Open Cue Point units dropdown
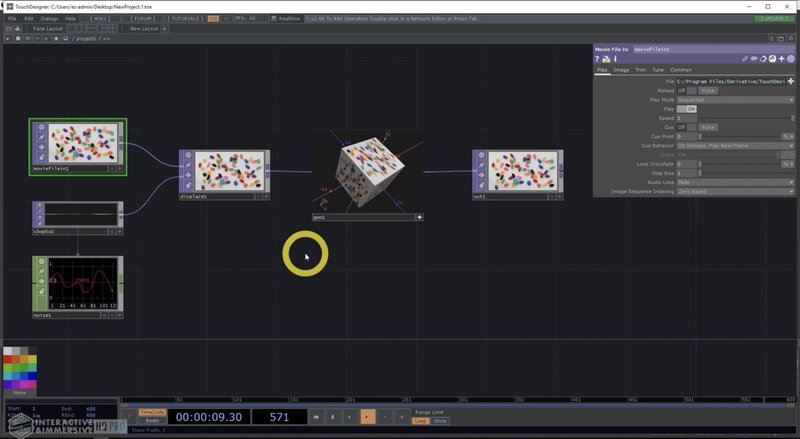This screenshot has width=800, height=439. coord(788,137)
